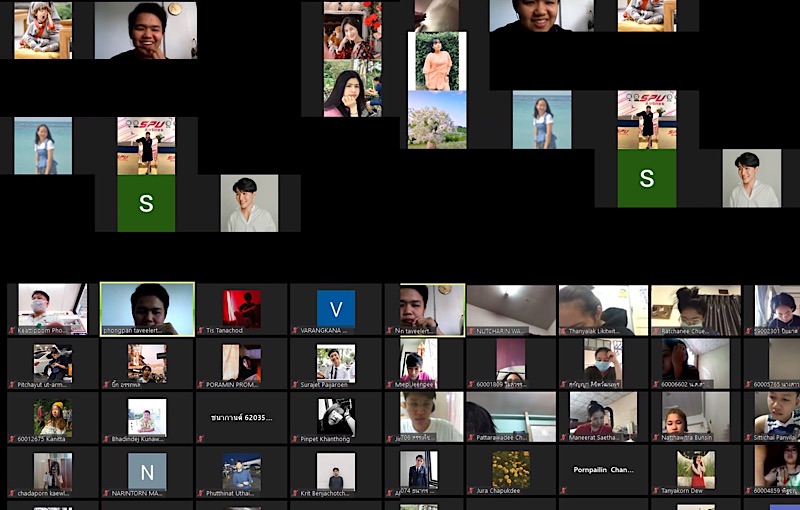Click the muted mic icon beside PORAMIN PROM
800x510 pixels.
[x=201, y=385]
